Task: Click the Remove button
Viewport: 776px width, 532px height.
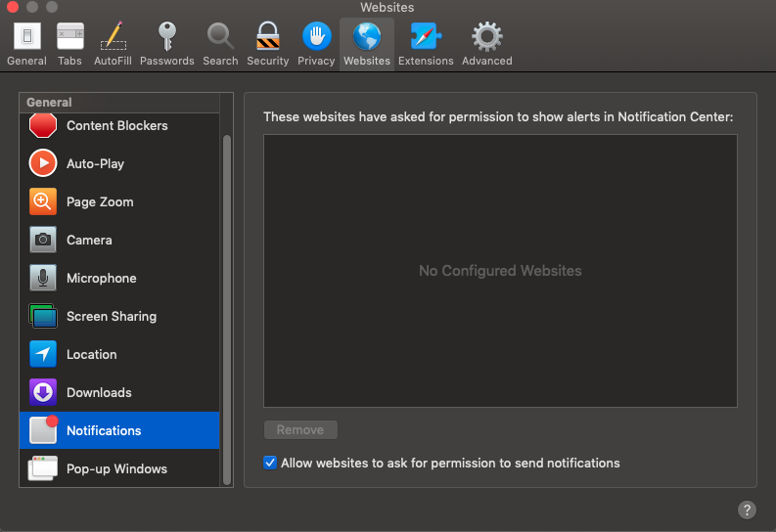Action: point(300,429)
